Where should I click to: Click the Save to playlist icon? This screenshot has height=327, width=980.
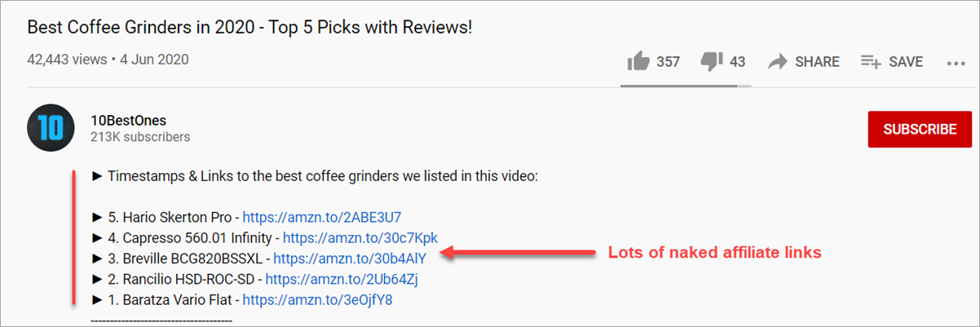coord(872,61)
